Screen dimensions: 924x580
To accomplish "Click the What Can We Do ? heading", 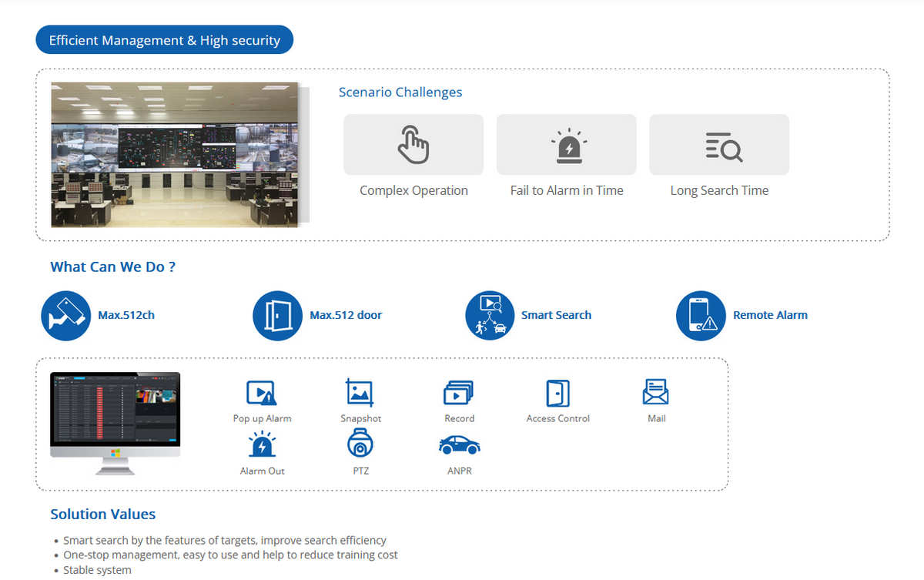I will (x=113, y=267).
